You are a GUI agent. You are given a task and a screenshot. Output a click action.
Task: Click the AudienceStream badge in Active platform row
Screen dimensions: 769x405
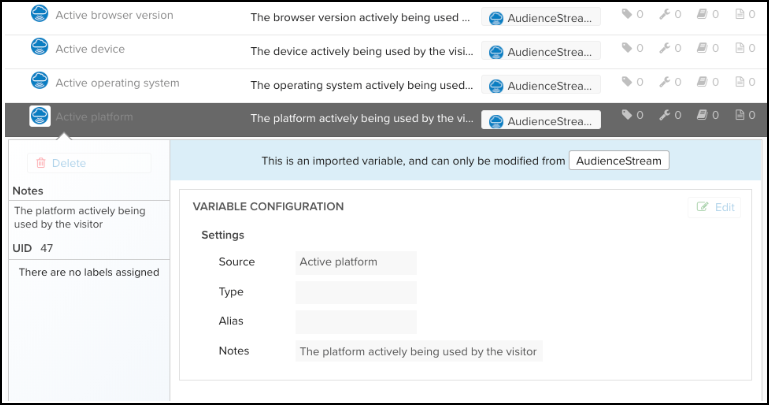[541, 120]
